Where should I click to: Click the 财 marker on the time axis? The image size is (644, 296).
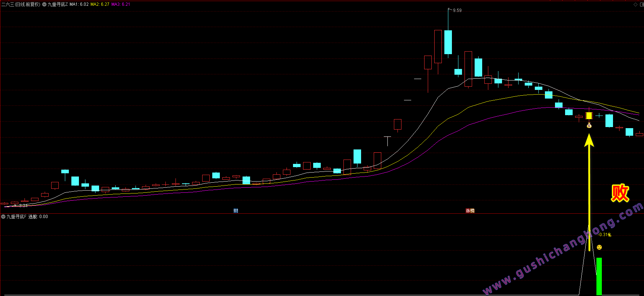pos(236,211)
